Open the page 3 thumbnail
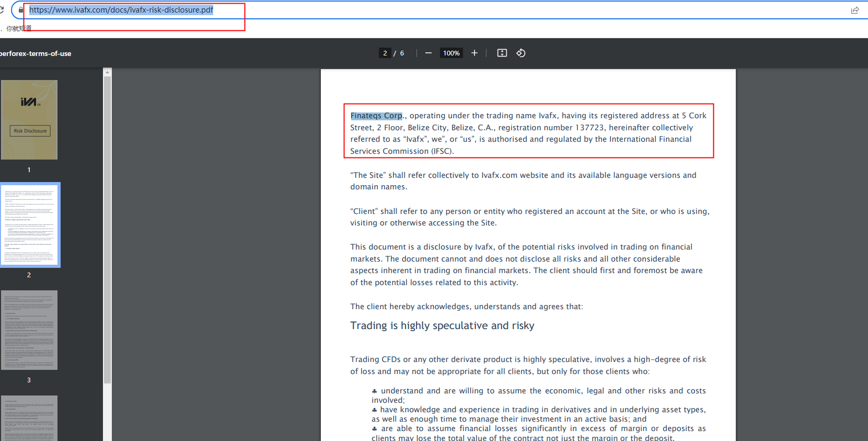This screenshot has height=441, width=868. click(29, 330)
